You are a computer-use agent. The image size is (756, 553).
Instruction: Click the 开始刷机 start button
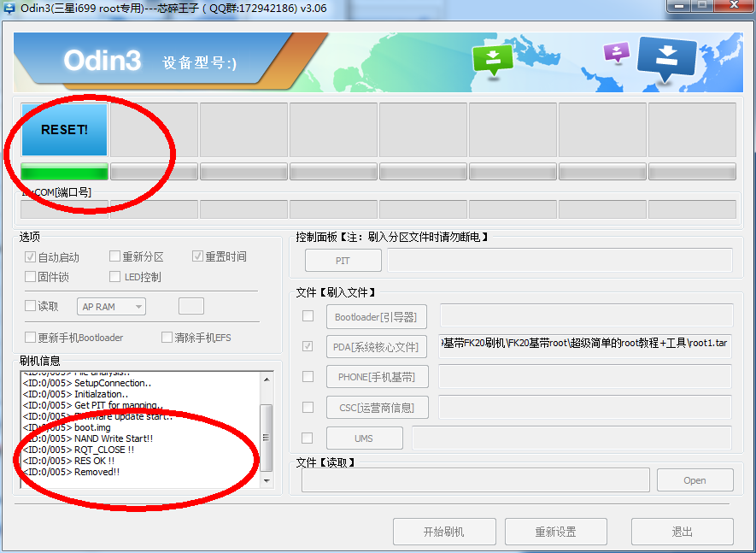click(x=444, y=532)
